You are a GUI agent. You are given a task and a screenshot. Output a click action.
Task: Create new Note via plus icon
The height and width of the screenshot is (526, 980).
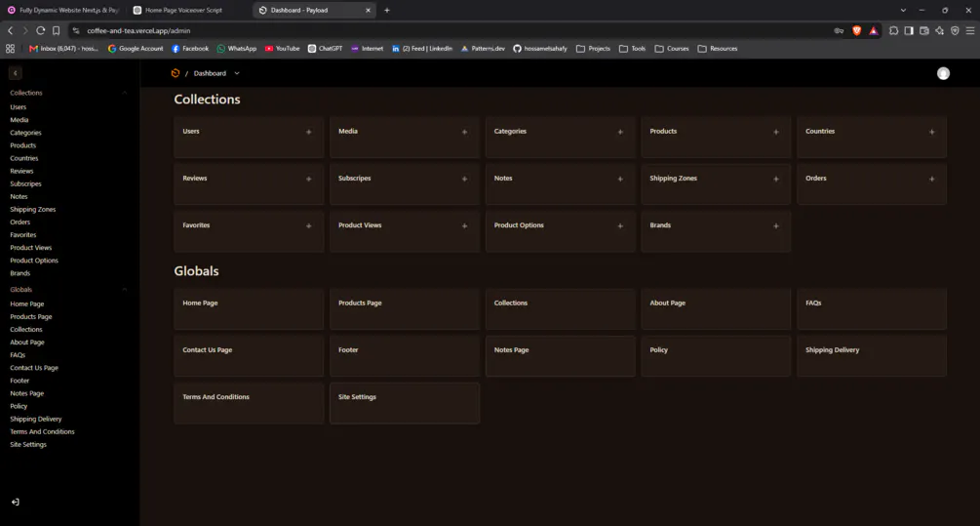pos(620,179)
